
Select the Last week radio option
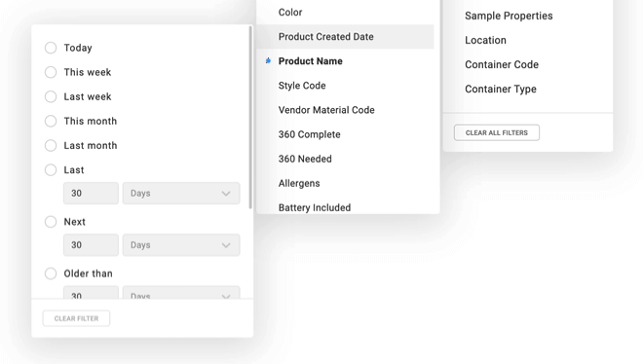pyautogui.click(x=51, y=96)
